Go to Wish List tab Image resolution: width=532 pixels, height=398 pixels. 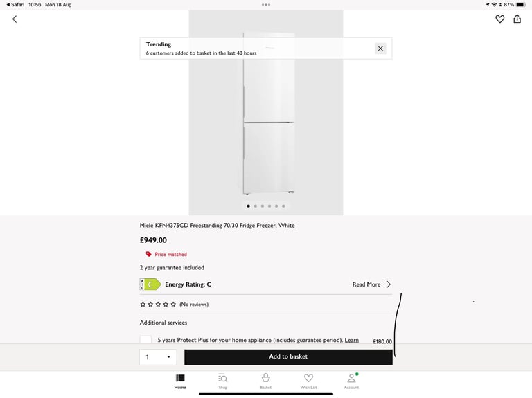[308, 381]
